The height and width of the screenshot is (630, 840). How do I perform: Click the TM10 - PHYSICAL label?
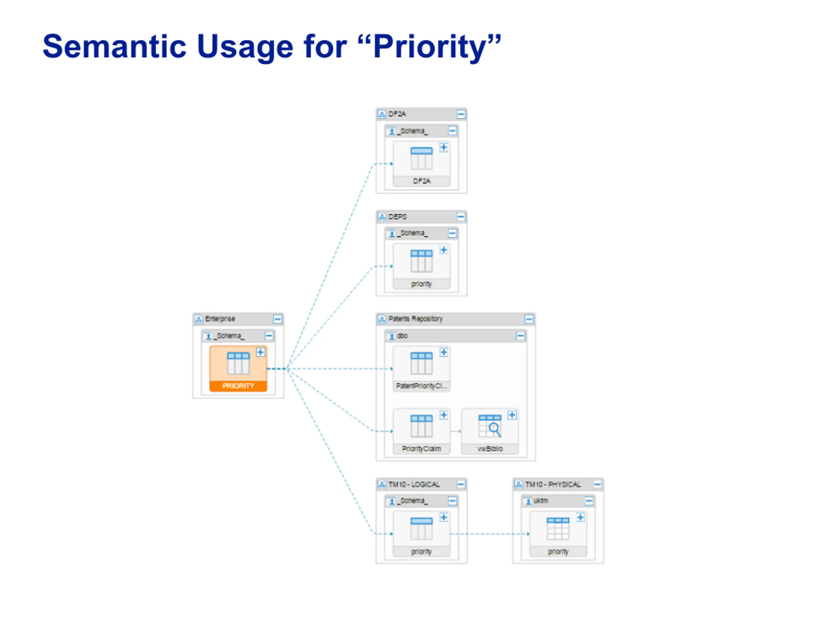553,485
